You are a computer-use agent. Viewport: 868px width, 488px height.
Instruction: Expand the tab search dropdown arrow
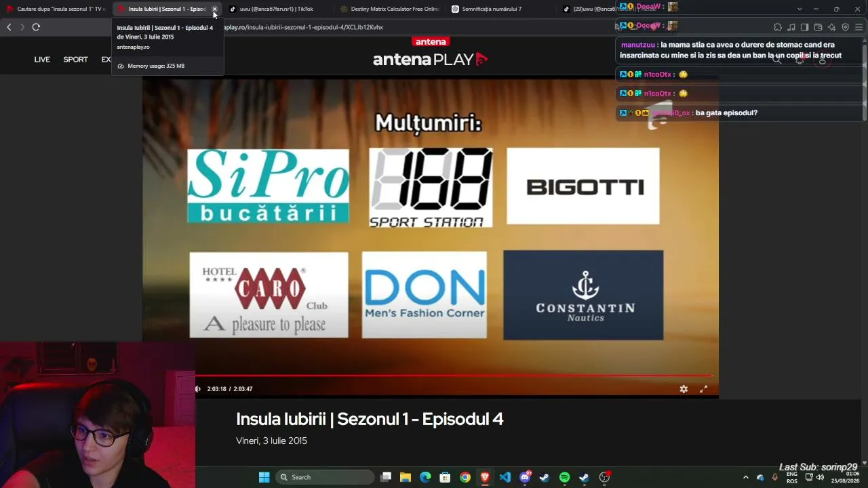(x=800, y=9)
